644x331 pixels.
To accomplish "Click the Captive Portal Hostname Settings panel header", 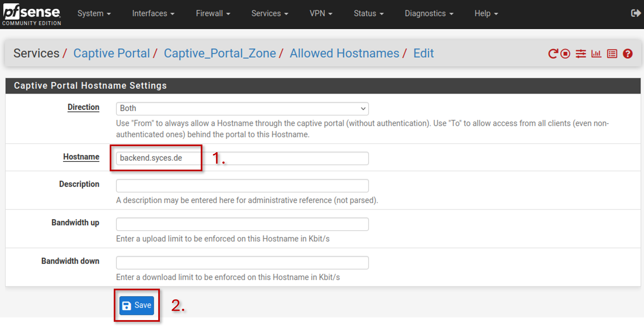I will pyautogui.click(x=323, y=86).
